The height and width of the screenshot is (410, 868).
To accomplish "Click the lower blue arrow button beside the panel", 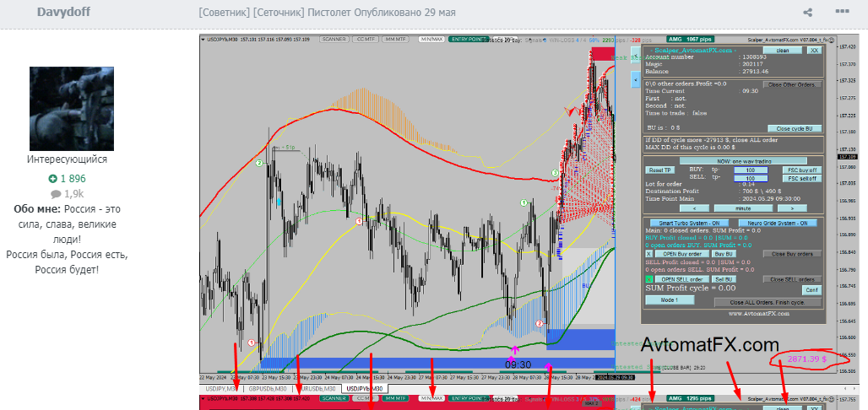I will point(636,80).
